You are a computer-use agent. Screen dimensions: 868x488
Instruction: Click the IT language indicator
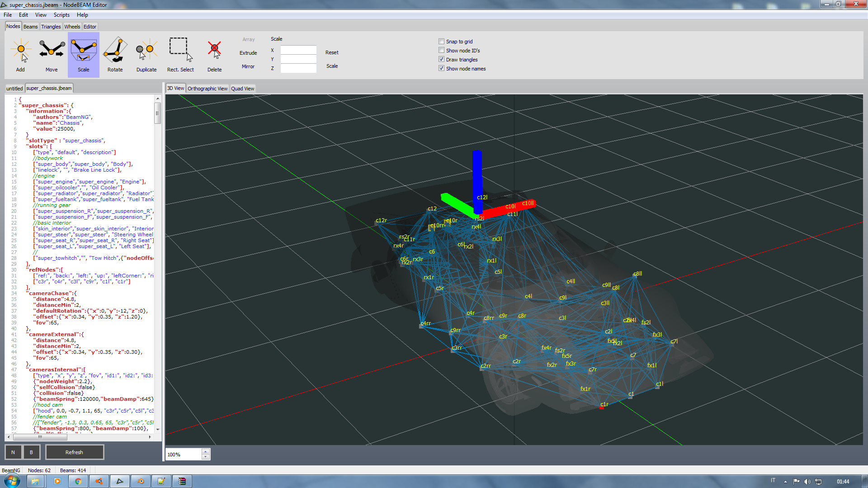point(773,480)
